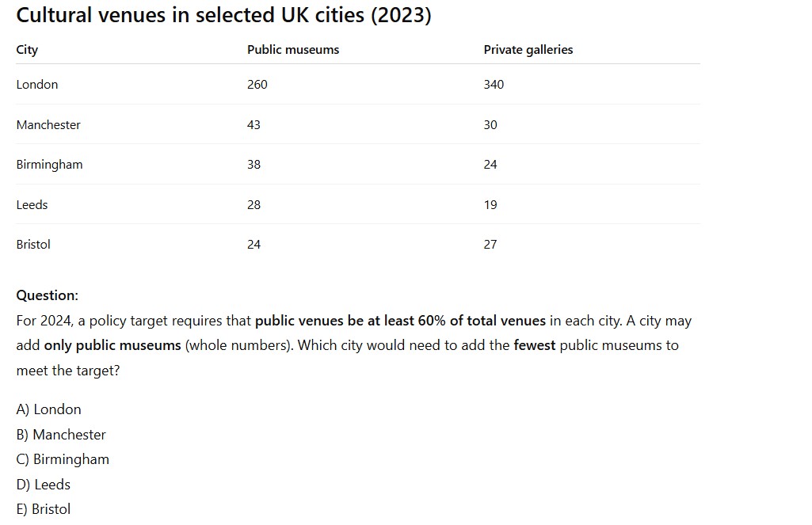Click the Manchester row label in table
This screenshot has width=812, height=525.
pyautogui.click(x=48, y=125)
